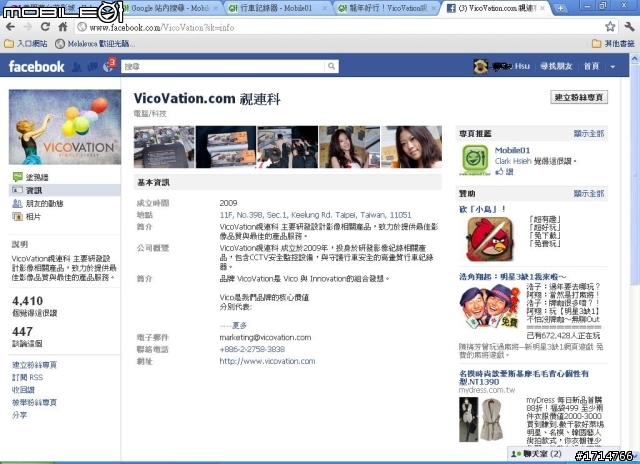Select 塗鴉牆 in left menu
Image resolution: width=640 pixels, height=464 pixels.
37,177
